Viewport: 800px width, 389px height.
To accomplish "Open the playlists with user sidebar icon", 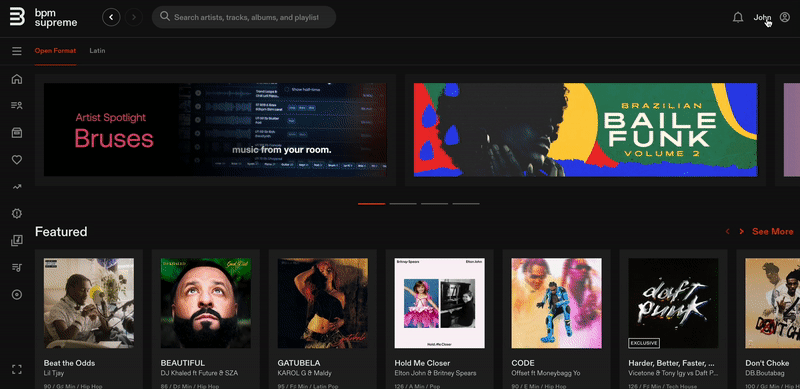I will click(17, 106).
